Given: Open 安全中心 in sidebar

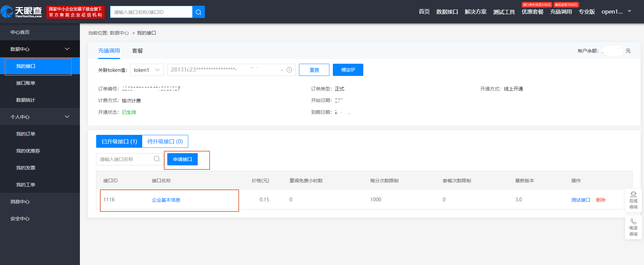Looking at the screenshot, I should coord(40,219).
